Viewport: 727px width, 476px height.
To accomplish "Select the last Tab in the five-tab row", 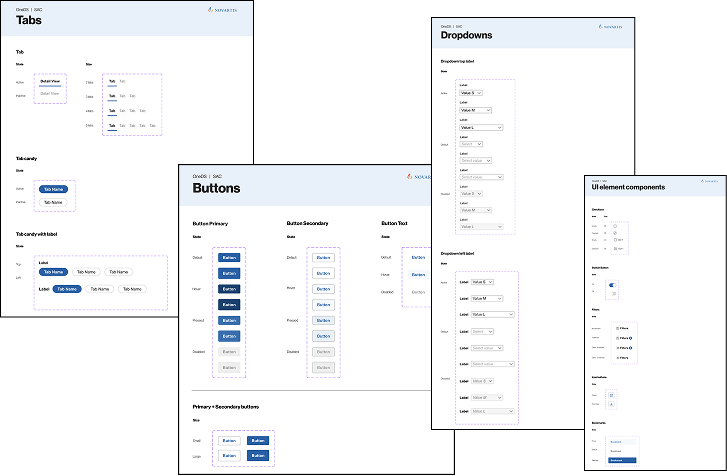I will coord(153,126).
